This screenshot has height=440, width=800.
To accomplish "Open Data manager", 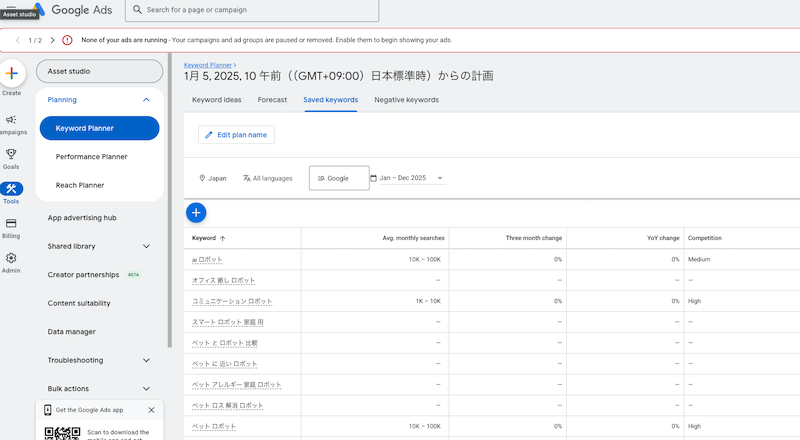I will click(71, 332).
